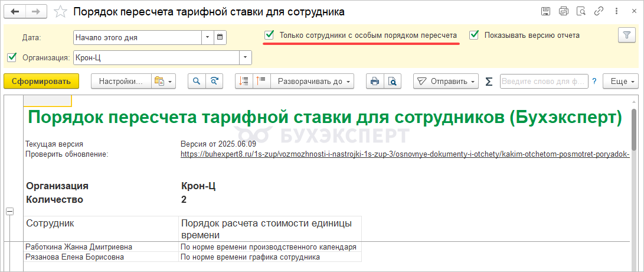Click the save report diskette icon
The image size is (644, 272).
tap(545, 11)
